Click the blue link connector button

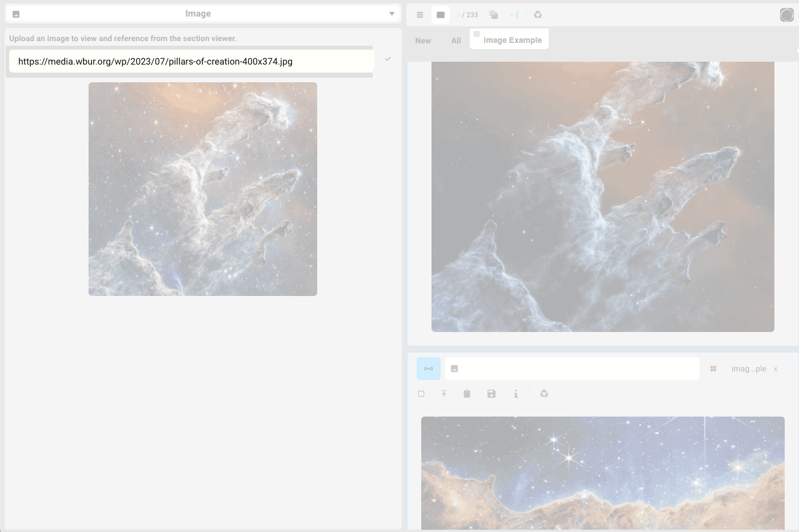(429, 369)
